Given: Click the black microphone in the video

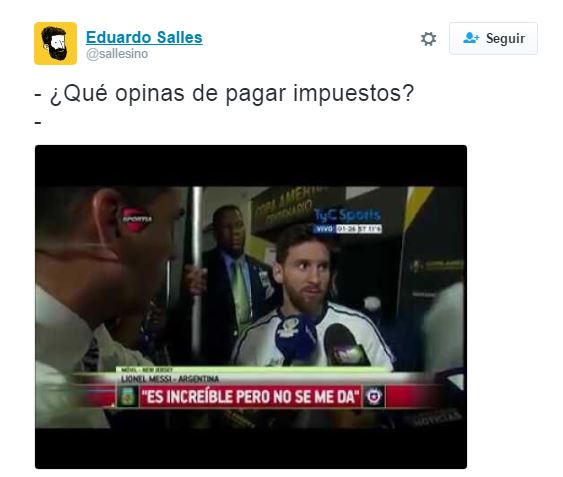Looking at the screenshot, I should (345, 345).
